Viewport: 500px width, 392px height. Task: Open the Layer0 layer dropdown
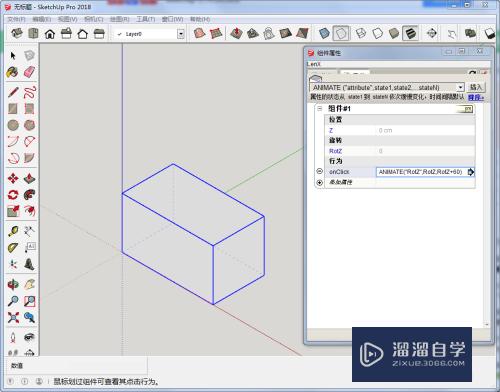point(181,34)
